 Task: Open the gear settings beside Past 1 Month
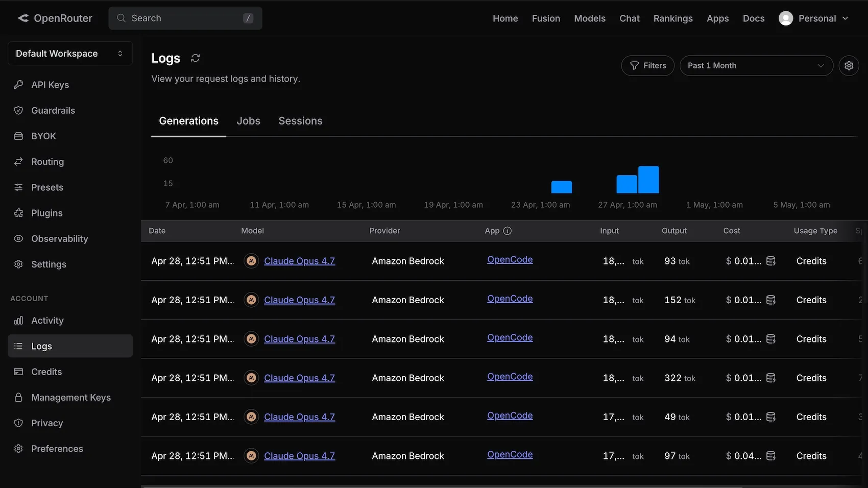[849, 66]
